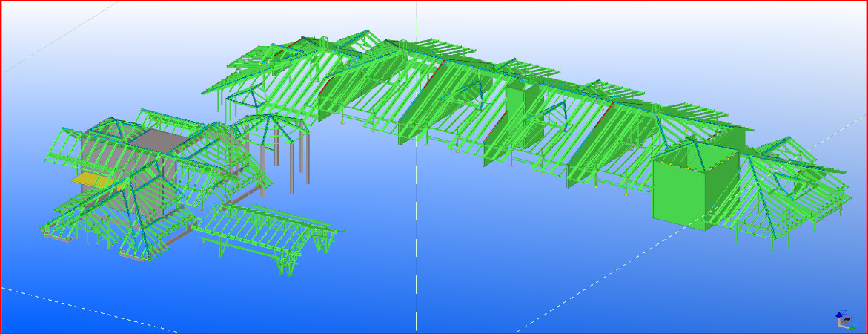Select the gray flat roof slab
Image resolution: width=868 pixels, height=334 pixels.
[150, 137]
